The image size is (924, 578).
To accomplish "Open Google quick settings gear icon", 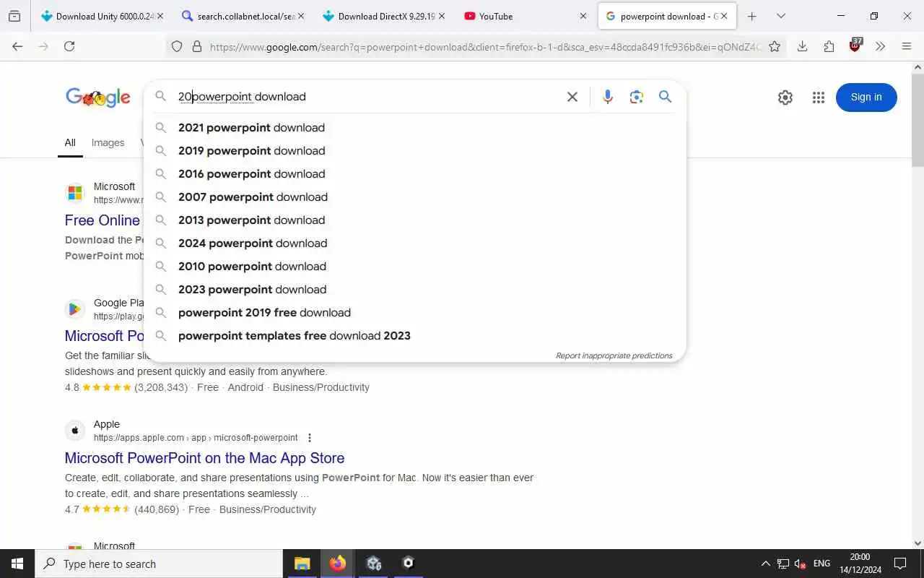I will (785, 98).
